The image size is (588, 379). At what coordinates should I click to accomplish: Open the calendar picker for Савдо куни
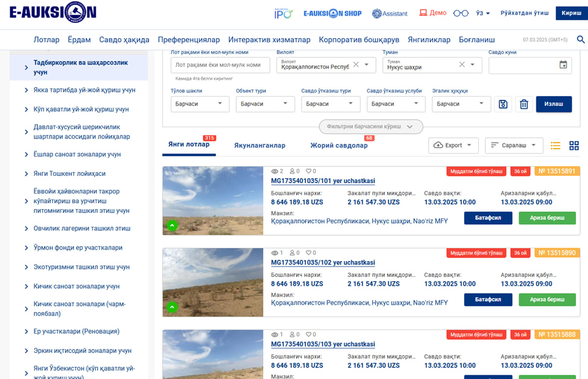(563, 65)
